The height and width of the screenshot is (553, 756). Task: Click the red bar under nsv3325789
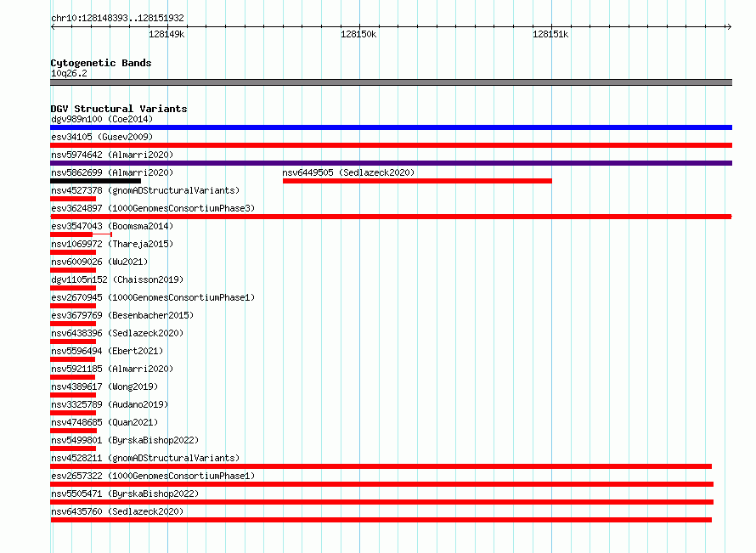coord(73,413)
